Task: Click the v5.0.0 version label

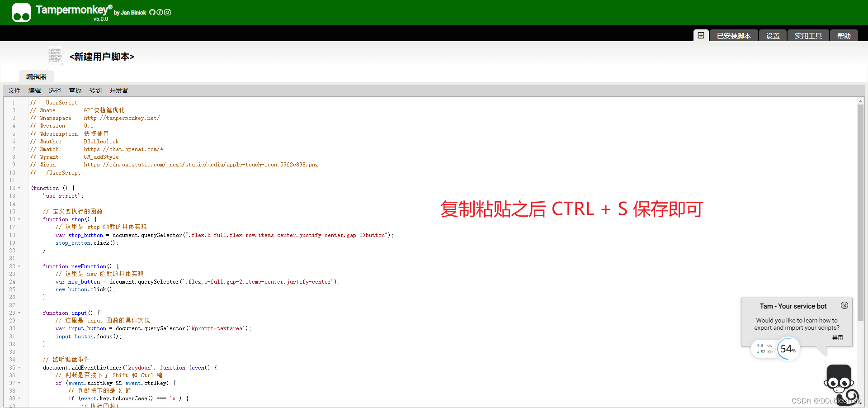Action: click(x=101, y=19)
